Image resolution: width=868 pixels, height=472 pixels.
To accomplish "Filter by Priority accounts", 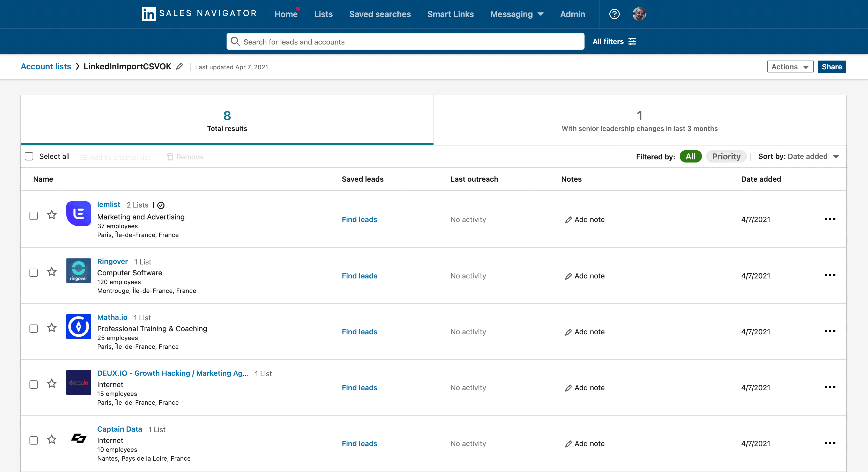I will 726,157.
